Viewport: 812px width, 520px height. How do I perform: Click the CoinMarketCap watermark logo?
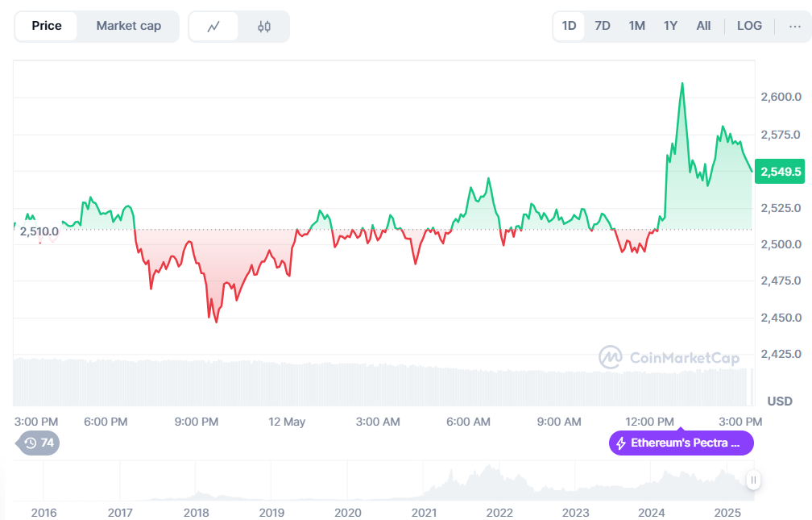click(610, 357)
